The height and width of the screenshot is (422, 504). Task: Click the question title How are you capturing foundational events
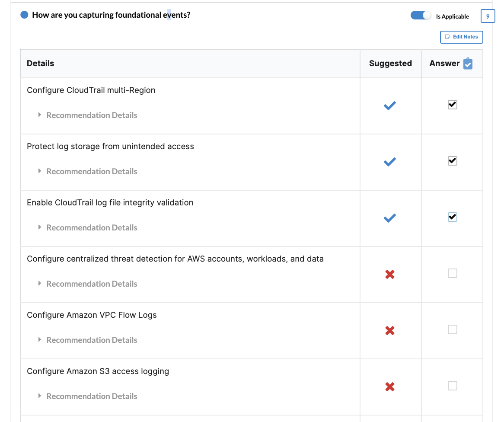pos(111,15)
